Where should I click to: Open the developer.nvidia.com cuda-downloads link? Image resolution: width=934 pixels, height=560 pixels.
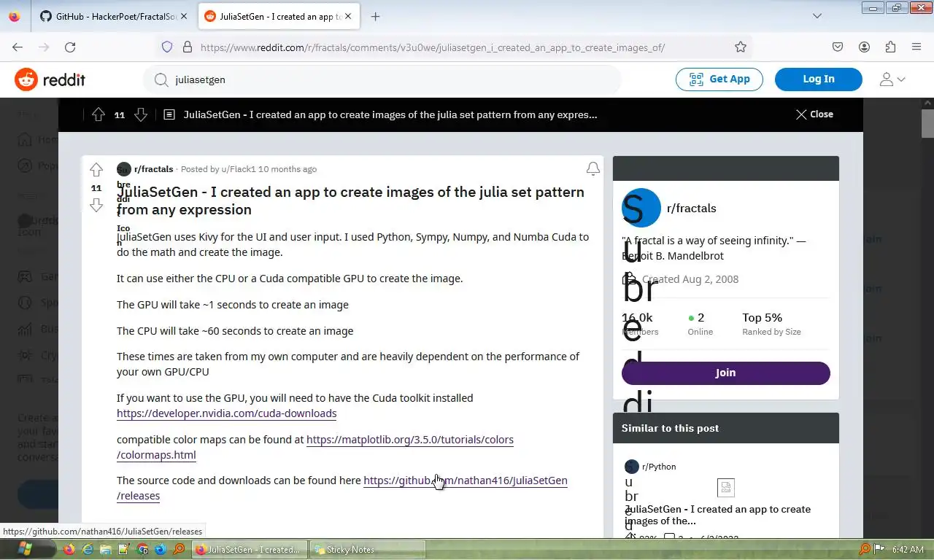pos(227,413)
